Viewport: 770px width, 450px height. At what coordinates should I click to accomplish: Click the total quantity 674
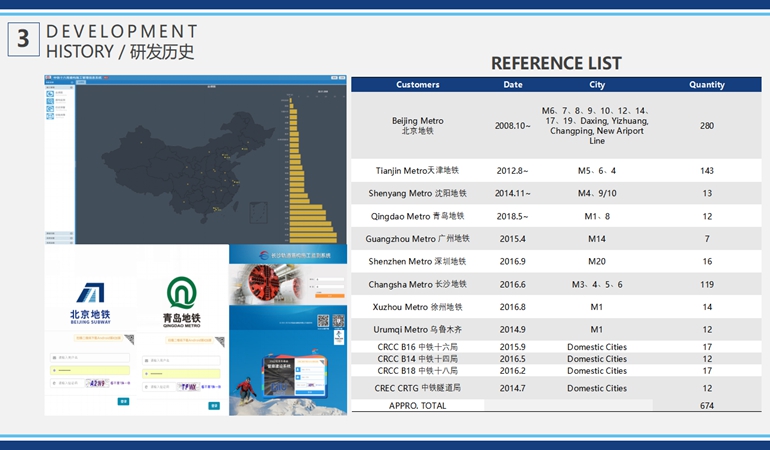click(707, 406)
